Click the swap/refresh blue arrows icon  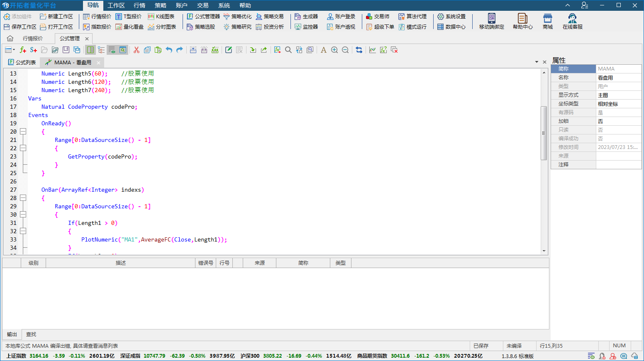tap(359, 50)
